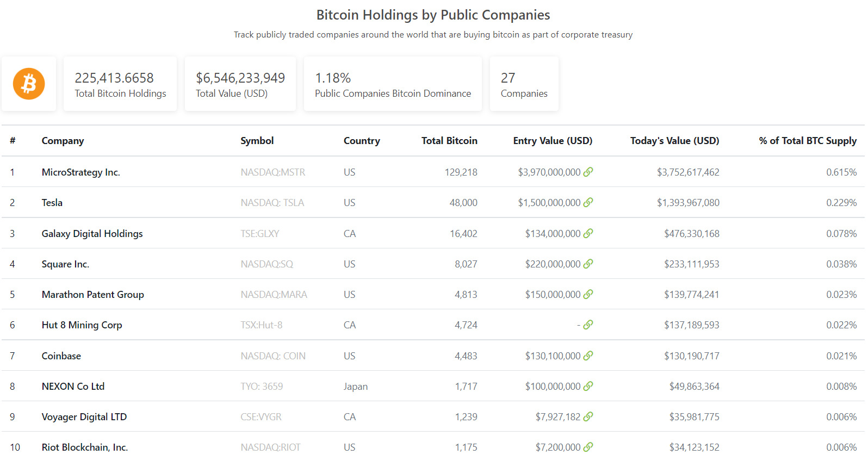Select Riot Blockchain, Inc. company name

pyautogui.click(x=84, y=447)
